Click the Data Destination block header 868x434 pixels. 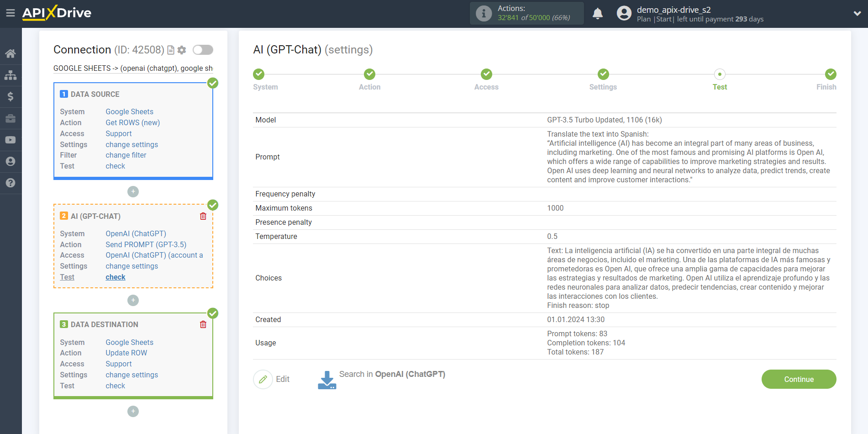[104, 324]
